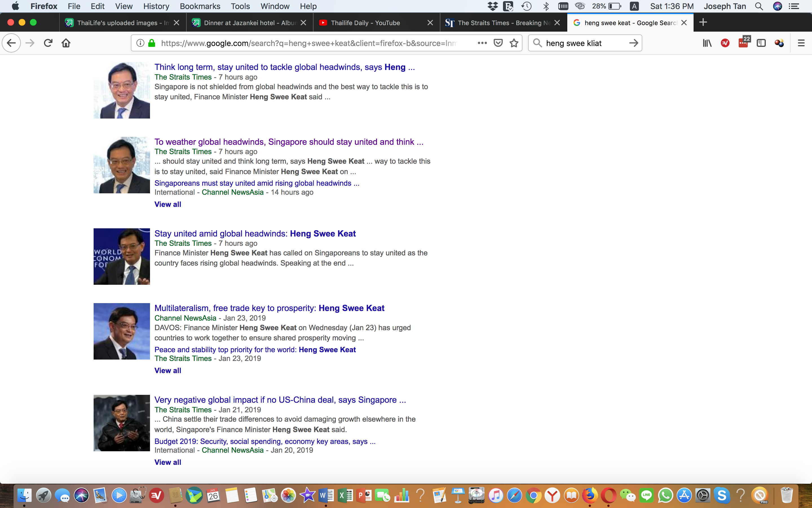The image size is (812, 508).
Task: Open 'Budget 2019: Security, social spending' link
Action: point(265,441)
